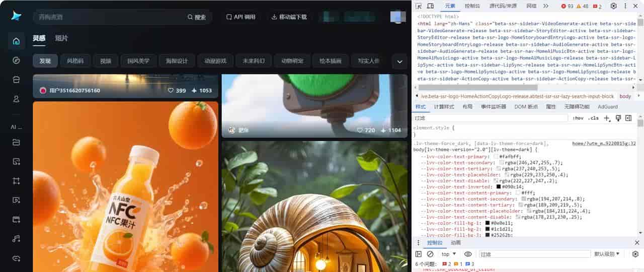The width and height of the screenshot is (644, 272).
Task: Open DevTools three-dot customize menu
Action: tap(626, 6)
